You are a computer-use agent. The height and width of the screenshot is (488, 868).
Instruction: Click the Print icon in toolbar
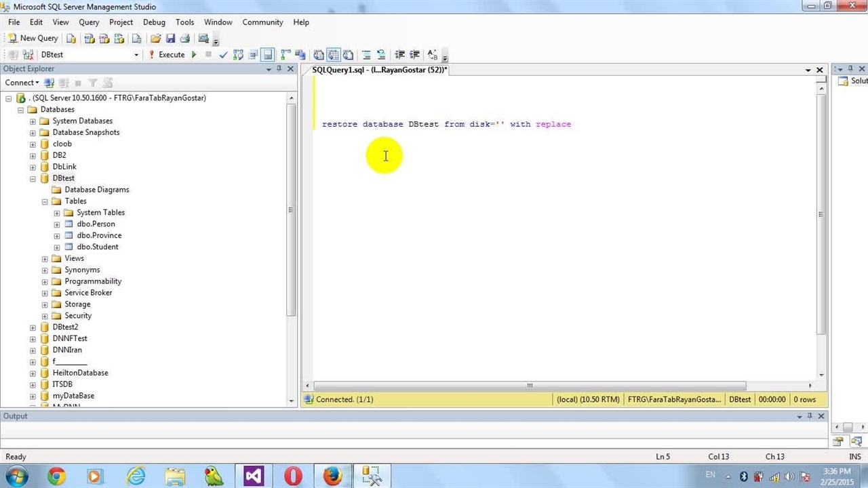click(184, 39)
